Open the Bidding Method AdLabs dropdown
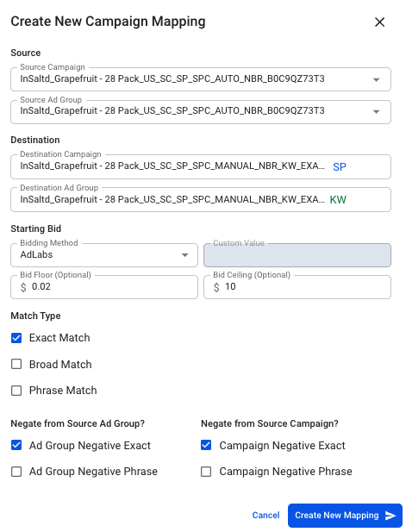This screenshot has height=532, width=406. pos(104,255)
